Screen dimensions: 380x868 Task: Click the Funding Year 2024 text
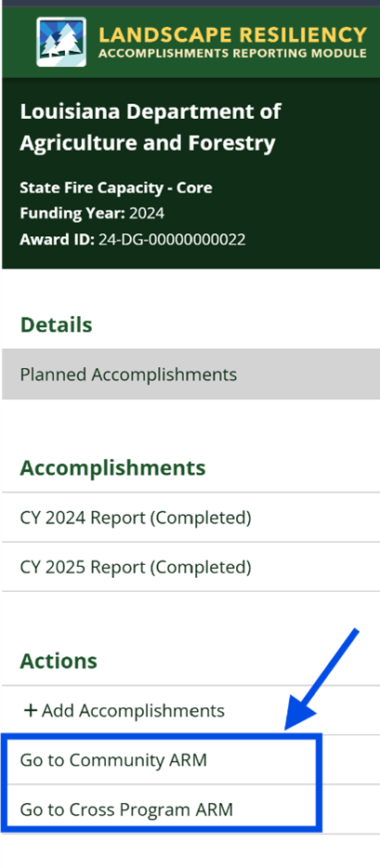coord(92,213)
